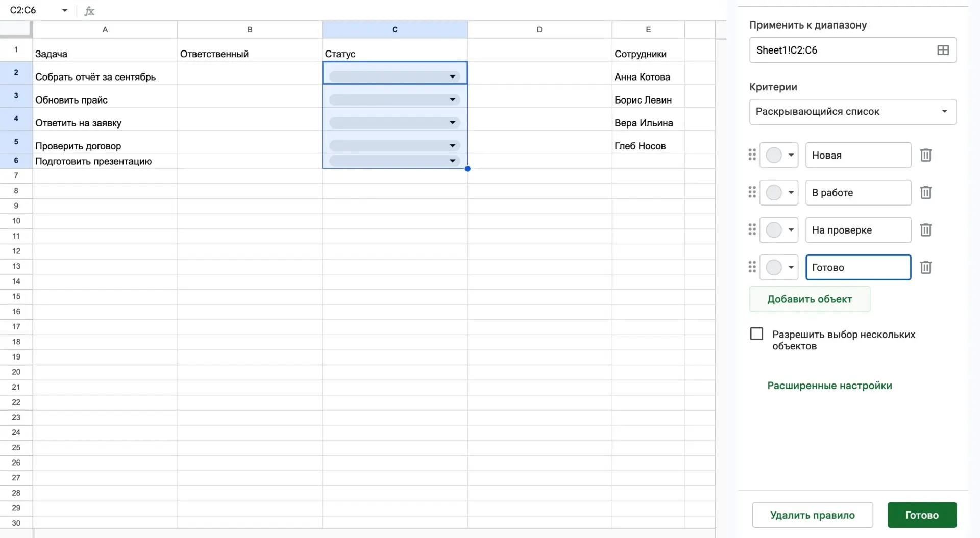Delete the "На проверке" list item

click(925, 230)
